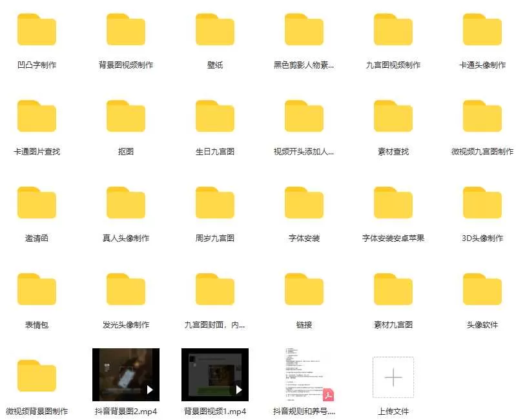Click the 抠图 folder icon
The width and height of the screenshot is (516, 420).
(x=125, y=116)
